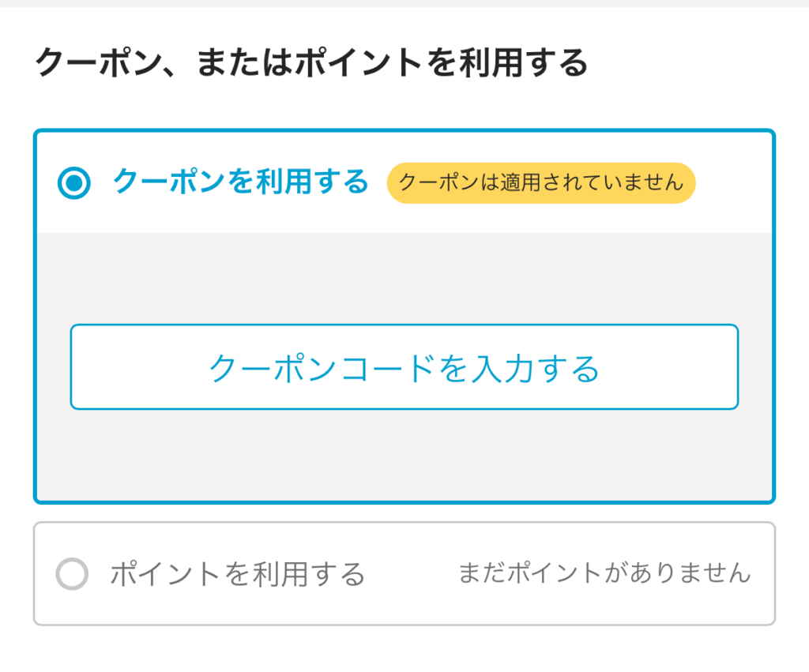Click the yellow クーポンは適用されていません badge
The image size is (809, 672).
pyautogui.click(x=540, y=183)
